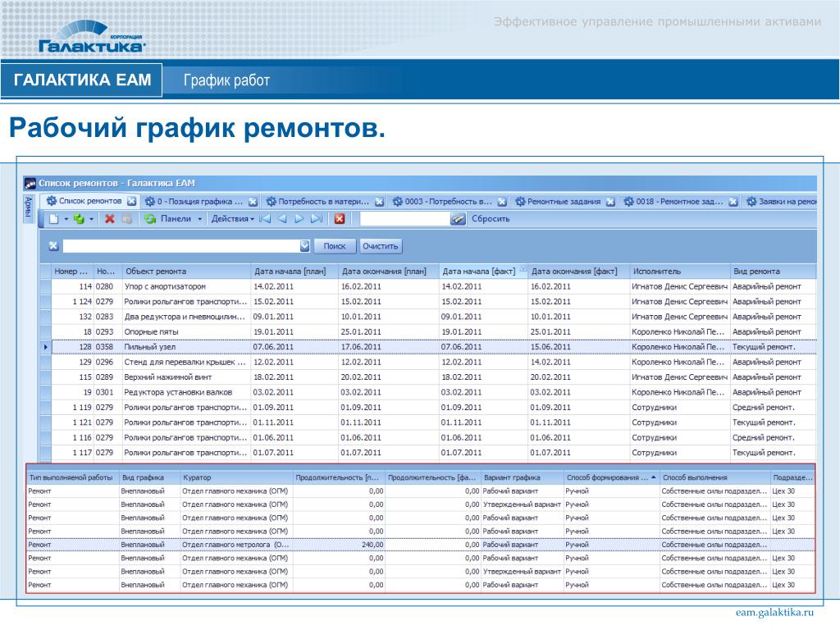Screen dimensions: 840x630
Task: Go to the previous record arrow
Action: coord(282,218)
